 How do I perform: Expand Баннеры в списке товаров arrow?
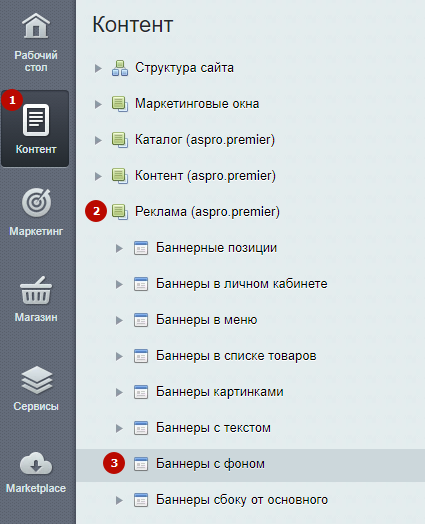[119, 356]
